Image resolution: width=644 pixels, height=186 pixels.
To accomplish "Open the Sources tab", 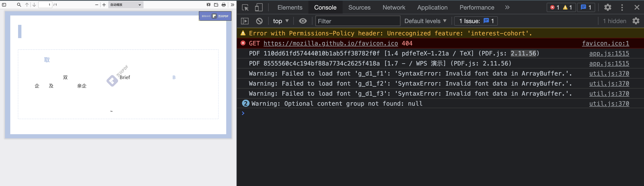I will (x=359, y=8).
